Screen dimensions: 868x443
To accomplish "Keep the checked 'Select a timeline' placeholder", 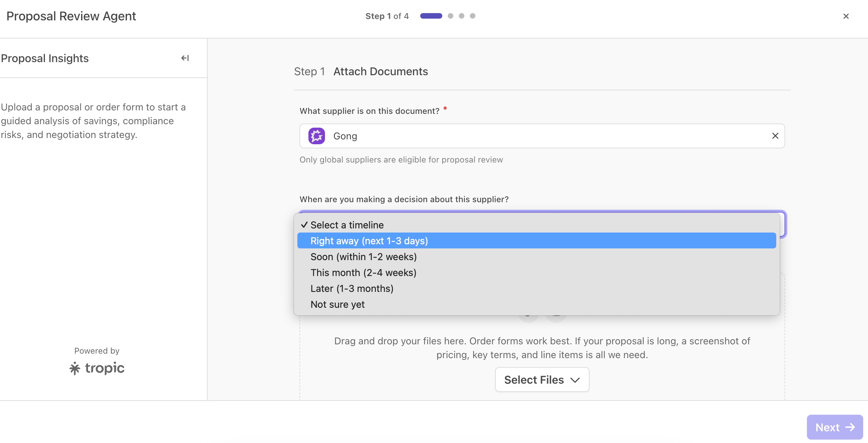I will [x=347, y=225].
